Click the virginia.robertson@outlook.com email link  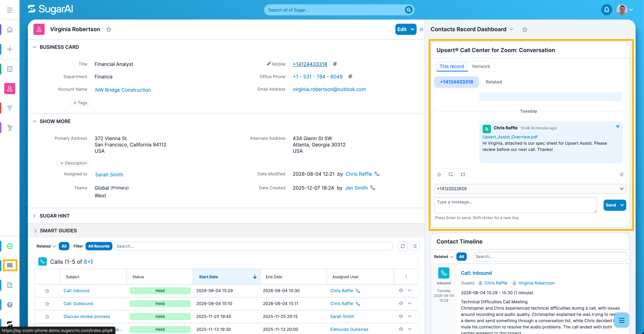point(329,89)
